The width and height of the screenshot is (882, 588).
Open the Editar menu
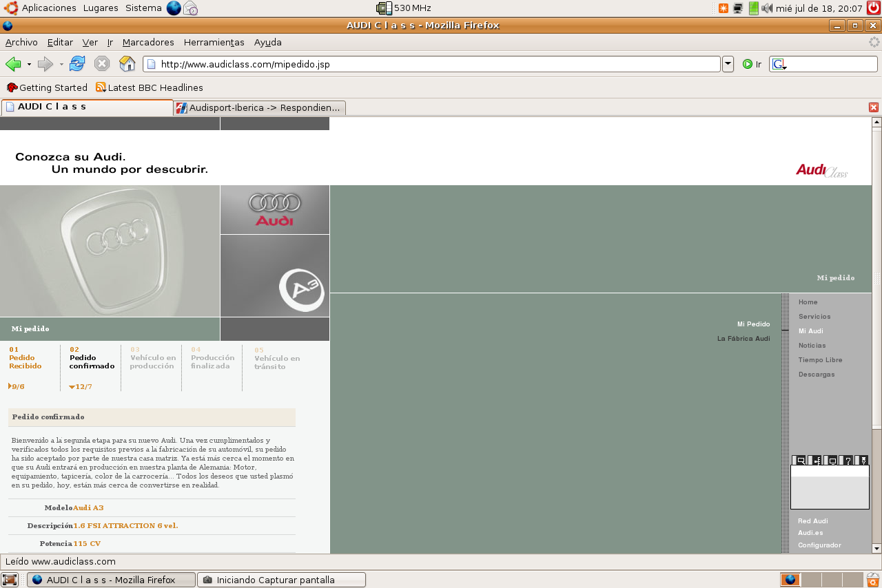coord(60,42)
